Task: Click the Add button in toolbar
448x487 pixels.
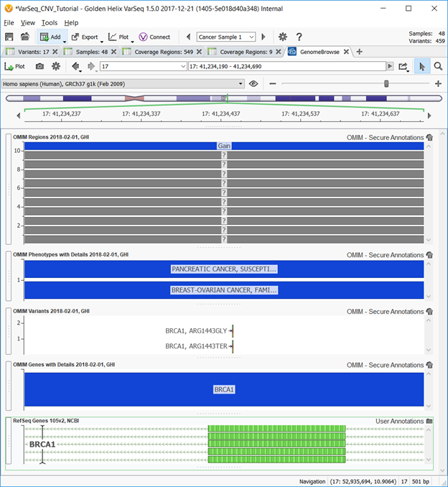Action: click(50, 37)
